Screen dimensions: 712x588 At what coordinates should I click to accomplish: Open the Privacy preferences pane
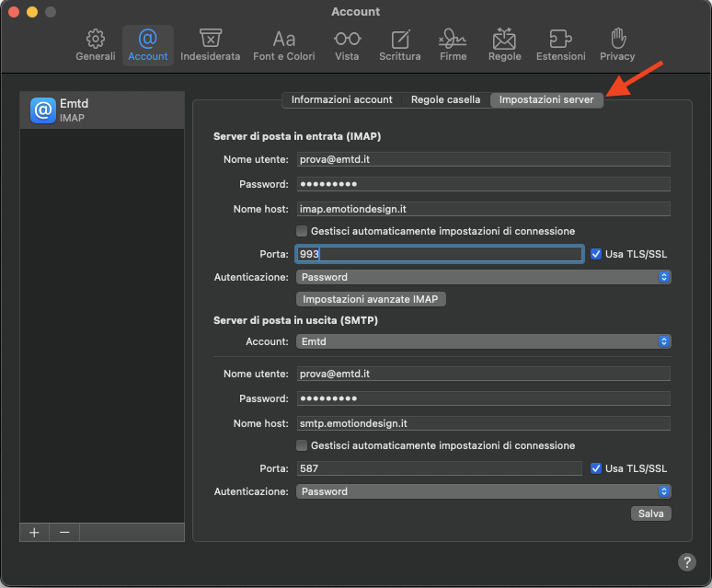pos(617,45)
